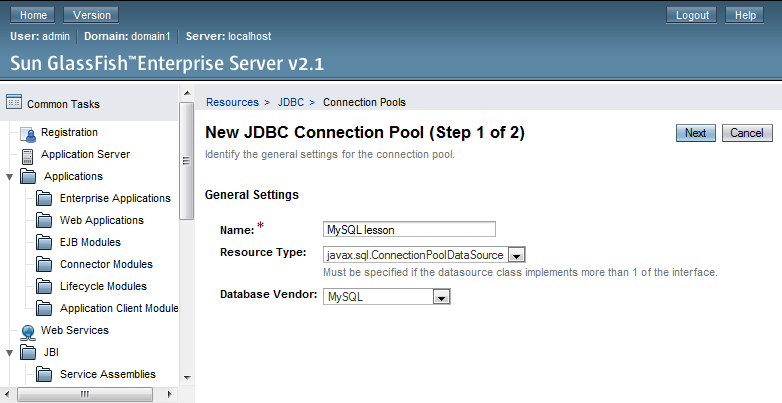Click the sidebar horizontal scrollbar thumb

point(85,394)
